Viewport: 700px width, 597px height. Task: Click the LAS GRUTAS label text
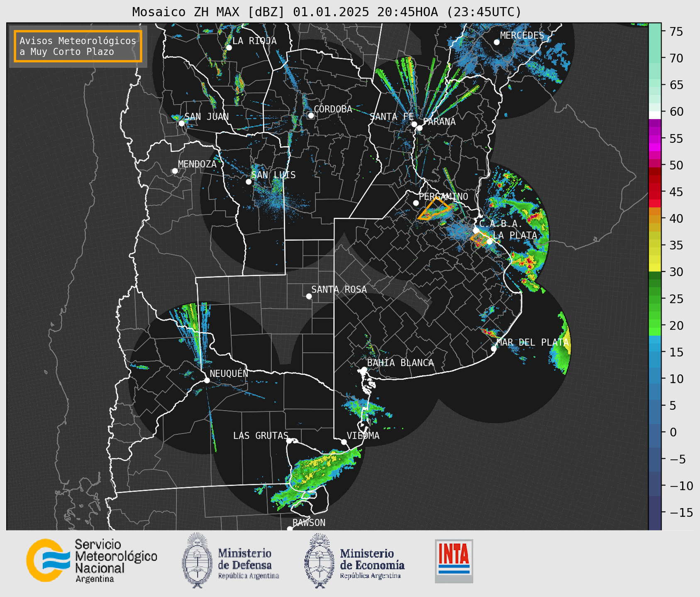click(261, 436)
